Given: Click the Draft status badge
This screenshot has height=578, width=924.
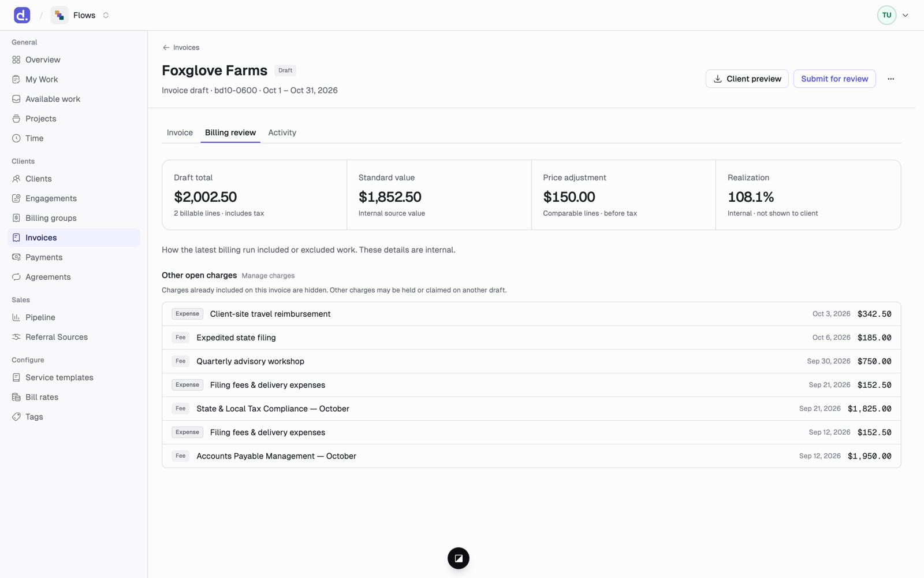Looking at the screenshot, I should pos(285,71).
